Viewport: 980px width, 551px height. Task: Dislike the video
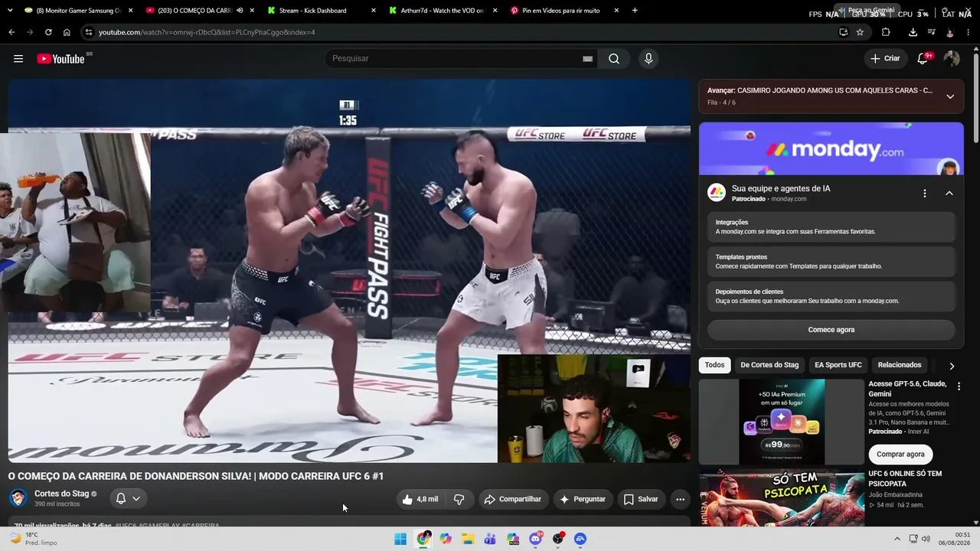459,499
